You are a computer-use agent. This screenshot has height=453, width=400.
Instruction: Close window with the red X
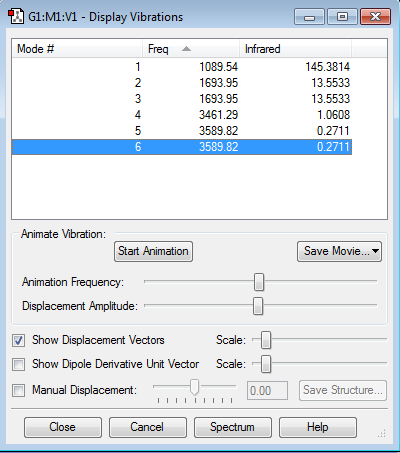pyautogui.click(x=375, y=17)
